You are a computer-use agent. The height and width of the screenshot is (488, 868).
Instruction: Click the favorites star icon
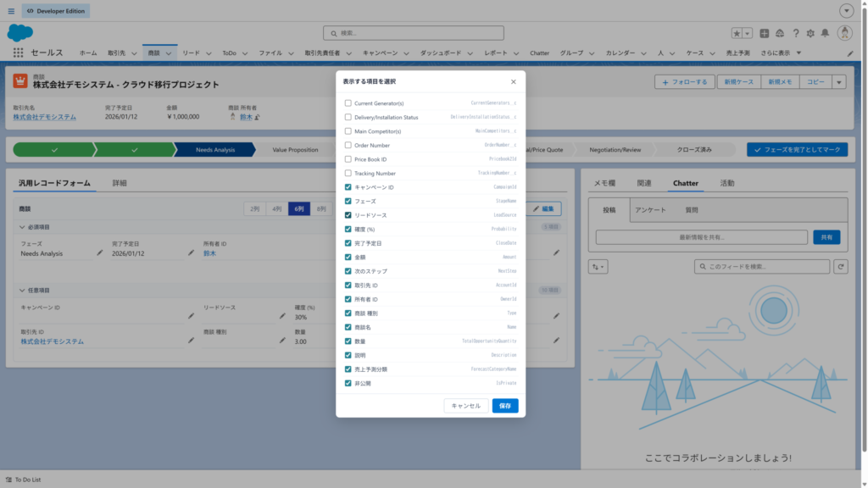(x=738, y=32)
